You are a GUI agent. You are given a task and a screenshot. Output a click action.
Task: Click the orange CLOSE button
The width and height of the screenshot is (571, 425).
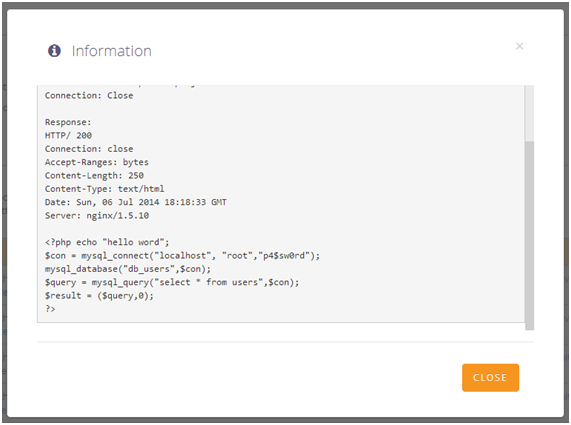[490, 377]
